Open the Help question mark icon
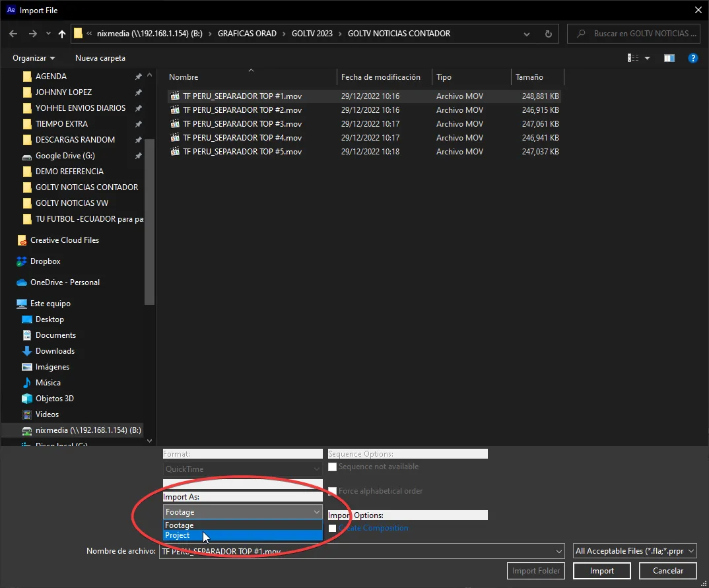 point(692,58)
